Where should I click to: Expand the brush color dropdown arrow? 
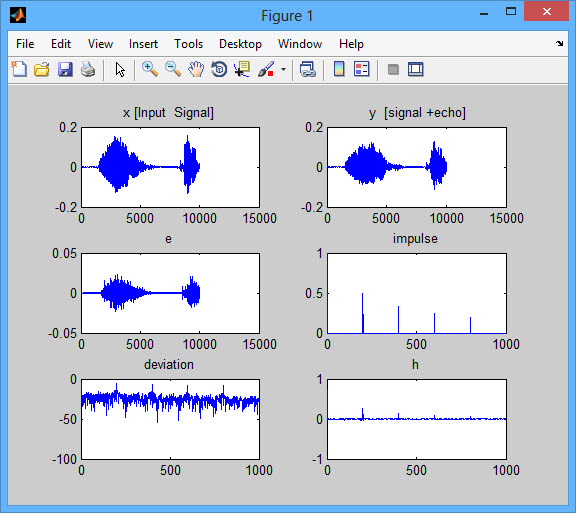pyautogui.click(x=283, y=69)
